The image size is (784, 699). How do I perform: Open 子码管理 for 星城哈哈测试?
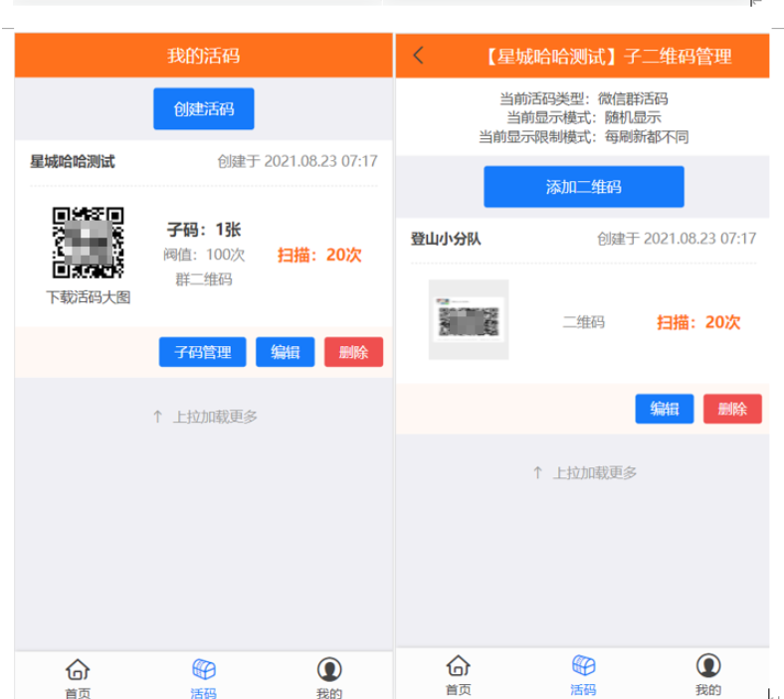point(202,352)
